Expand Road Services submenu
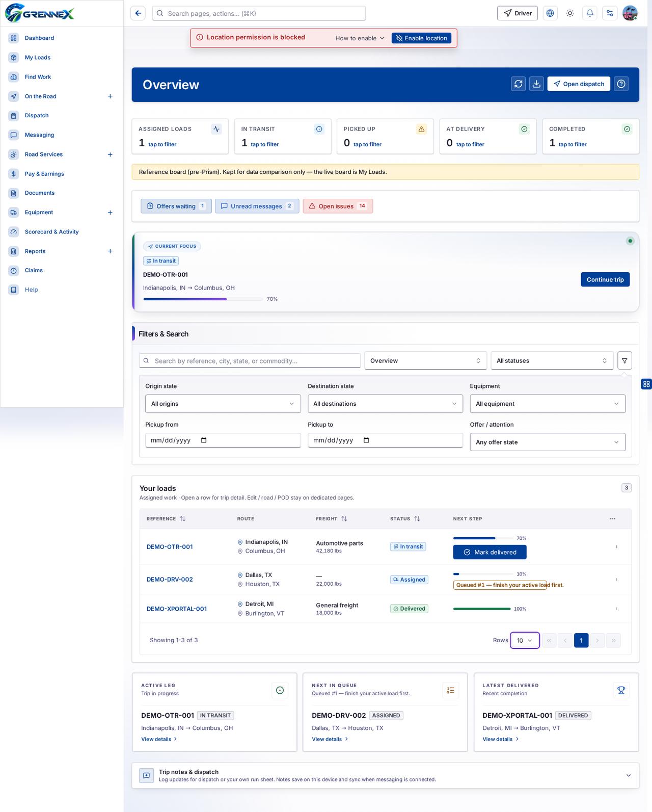Image resolution: width=652 pixels, height=812 pixels. click(x=110, y=154)
